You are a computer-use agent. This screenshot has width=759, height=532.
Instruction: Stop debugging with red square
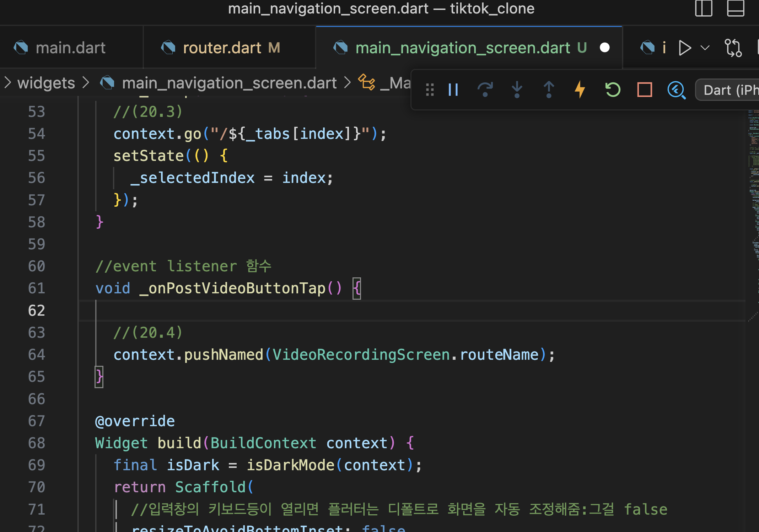tap(645, 90)
